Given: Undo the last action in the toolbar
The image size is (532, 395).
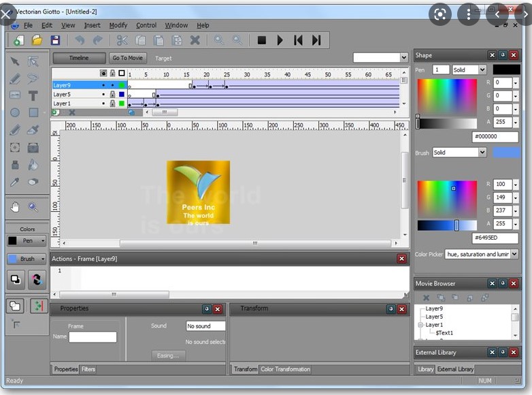Looking at the screenshot, I should [80, 40].
